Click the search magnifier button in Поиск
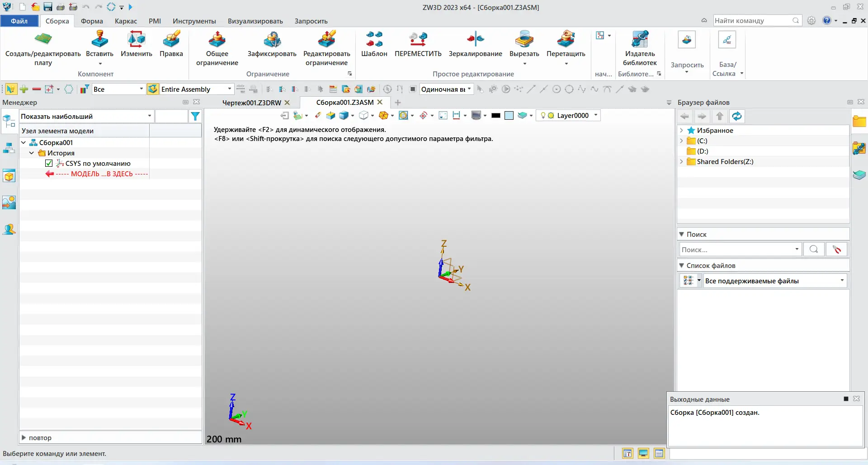This screenshot has height=465, width=868. pos(814,249)
